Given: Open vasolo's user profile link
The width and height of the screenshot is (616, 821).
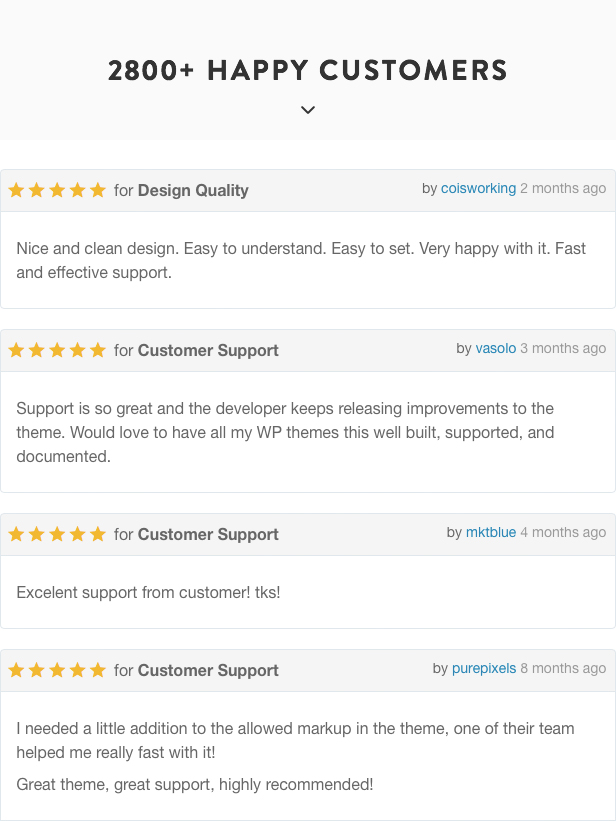Looking at the screenshot, I should (x=496, y=348).
